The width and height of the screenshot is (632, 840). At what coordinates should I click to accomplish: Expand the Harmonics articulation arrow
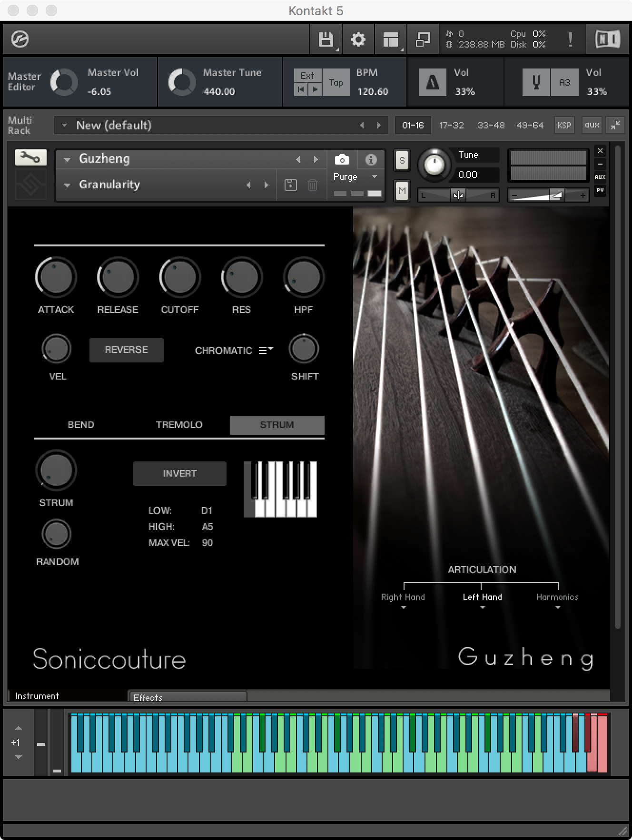point(557,607)
